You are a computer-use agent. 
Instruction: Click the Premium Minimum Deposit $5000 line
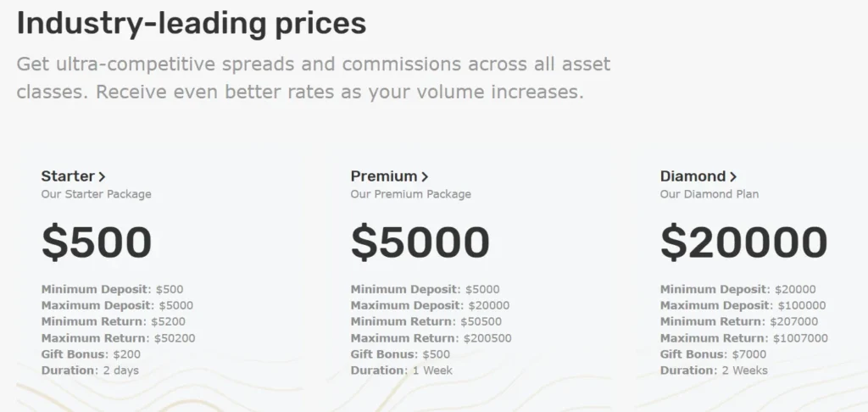425,289
